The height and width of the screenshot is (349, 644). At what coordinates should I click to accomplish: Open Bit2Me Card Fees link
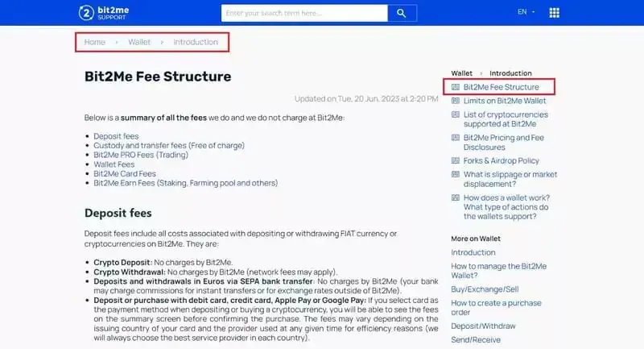click(x=125, y=174)
